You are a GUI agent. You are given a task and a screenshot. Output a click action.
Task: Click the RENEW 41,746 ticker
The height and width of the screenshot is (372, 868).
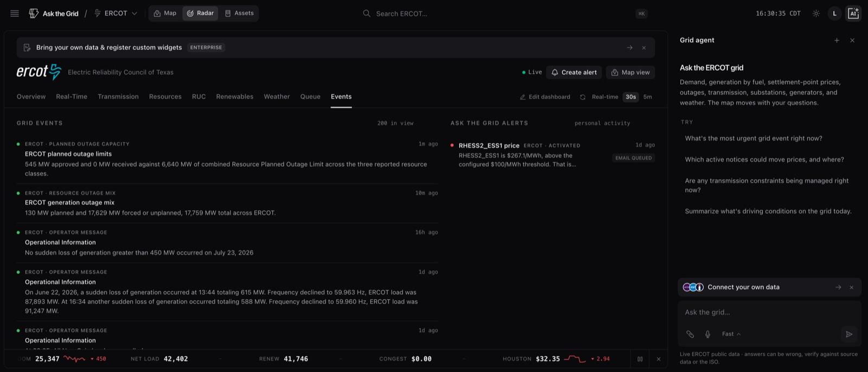coord(283,359)
